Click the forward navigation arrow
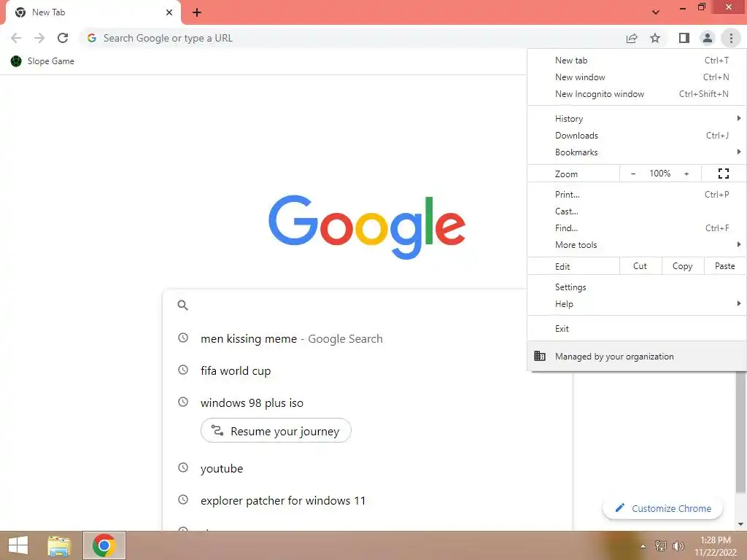This screenshot has width=747, height=560. tap(39, 38)
